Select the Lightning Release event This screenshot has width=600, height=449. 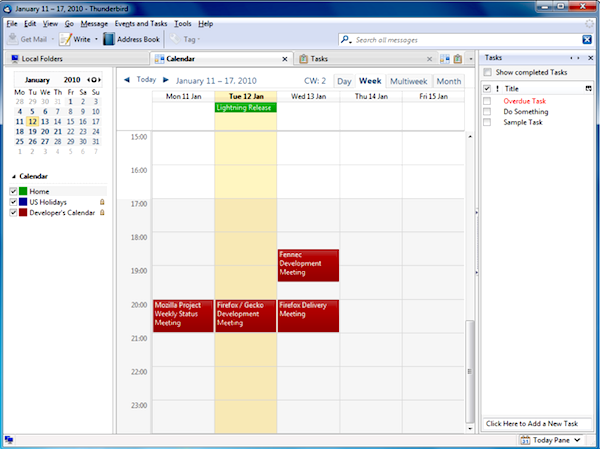pos(246,108)
